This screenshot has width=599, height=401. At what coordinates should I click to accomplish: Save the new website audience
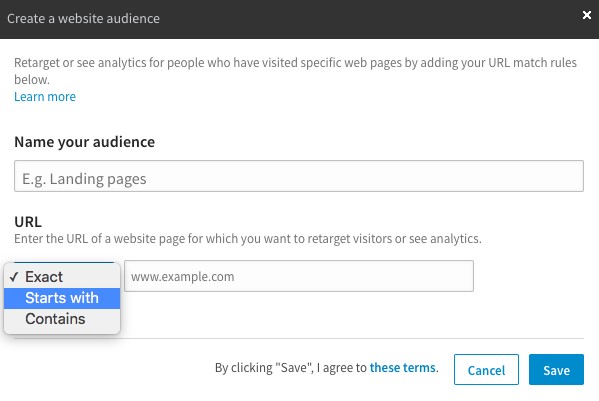click(x=556, y=369)
